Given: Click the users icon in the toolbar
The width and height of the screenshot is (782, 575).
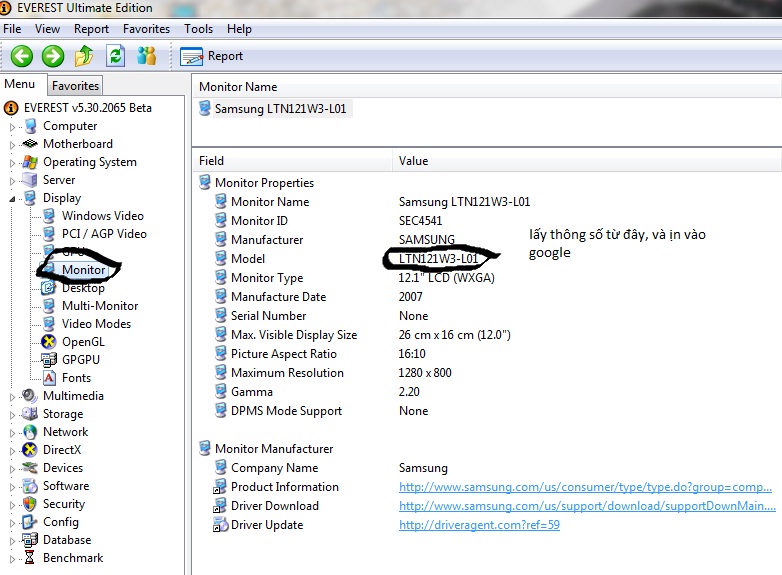Looking at the screenshot, I should point(147,56).
